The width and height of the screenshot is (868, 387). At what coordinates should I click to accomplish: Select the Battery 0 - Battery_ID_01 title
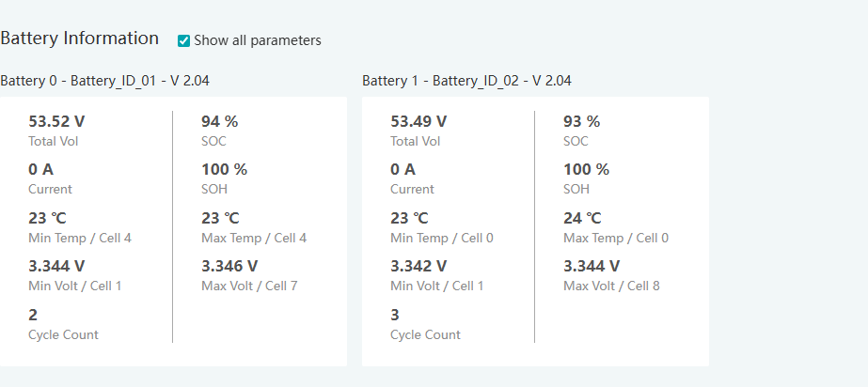pyautogui.click(x=104, y=81)
